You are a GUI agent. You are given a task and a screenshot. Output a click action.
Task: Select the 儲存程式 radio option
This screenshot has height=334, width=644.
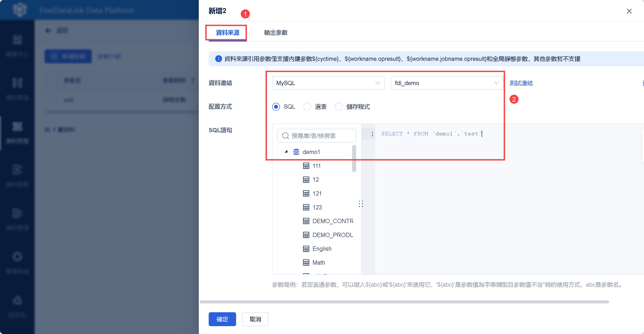coord(338,107)
